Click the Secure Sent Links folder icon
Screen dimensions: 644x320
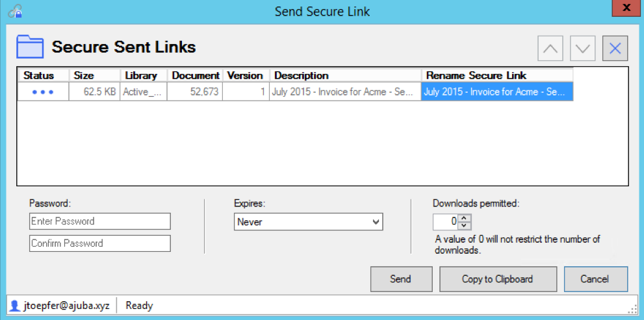(x=30, y=47)
